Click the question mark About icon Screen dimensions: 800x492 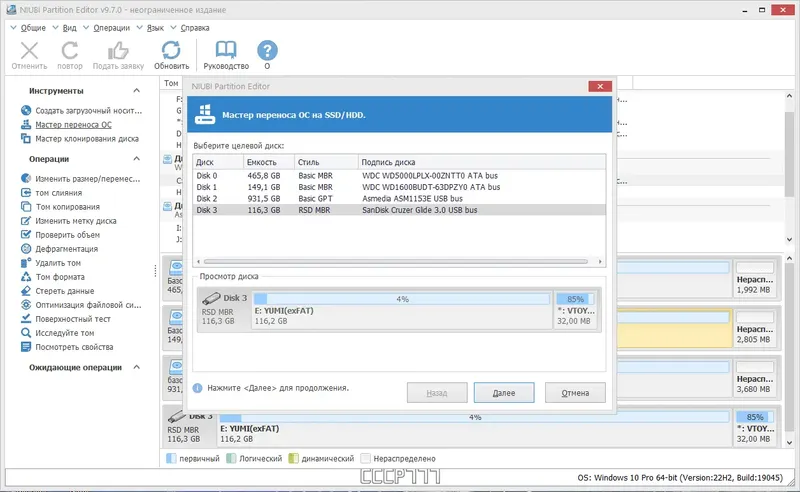click(267, 51)
